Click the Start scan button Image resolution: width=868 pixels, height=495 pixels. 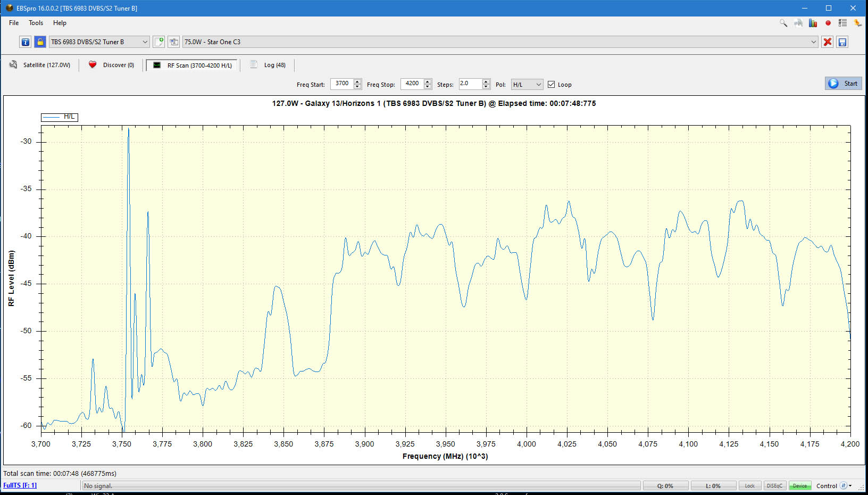click(x=844, y=84)
